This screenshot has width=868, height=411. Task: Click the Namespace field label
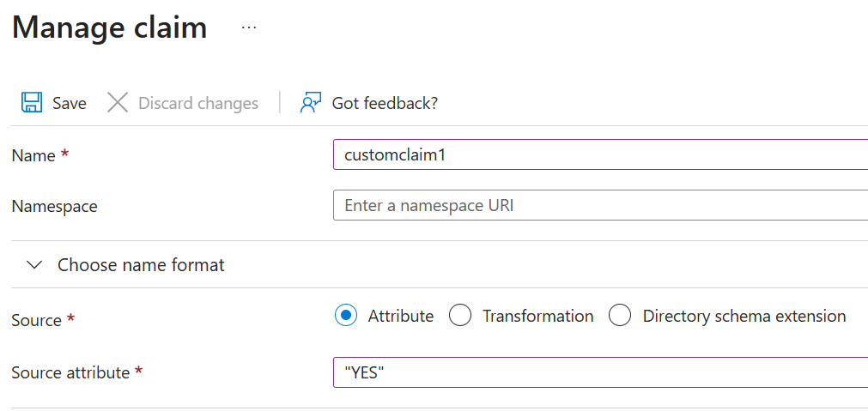(54, 206)
